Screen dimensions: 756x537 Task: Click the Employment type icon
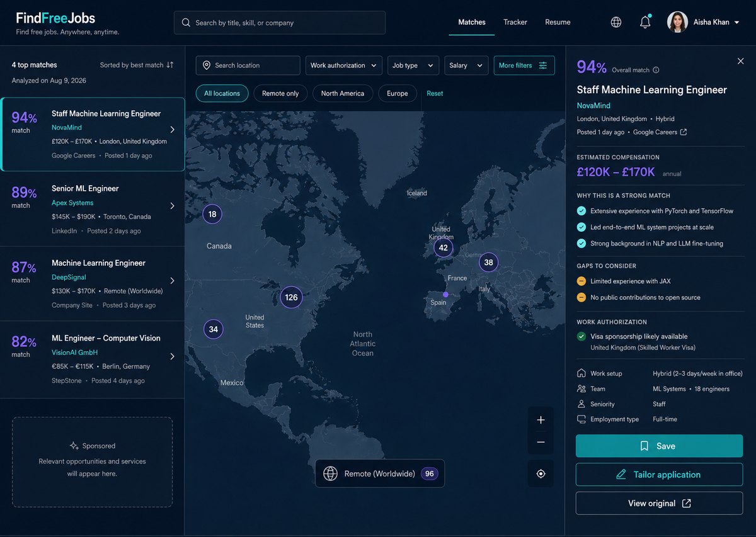pos(581,419)
